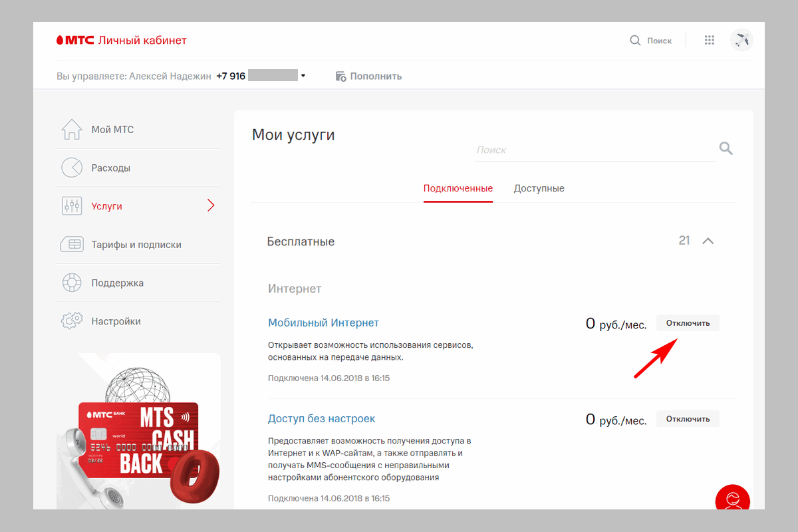The height and width of the screenshot is (532, 798).
Task: Open Настройки menu item
Action: pyautogui.click(x=137, y=321)
